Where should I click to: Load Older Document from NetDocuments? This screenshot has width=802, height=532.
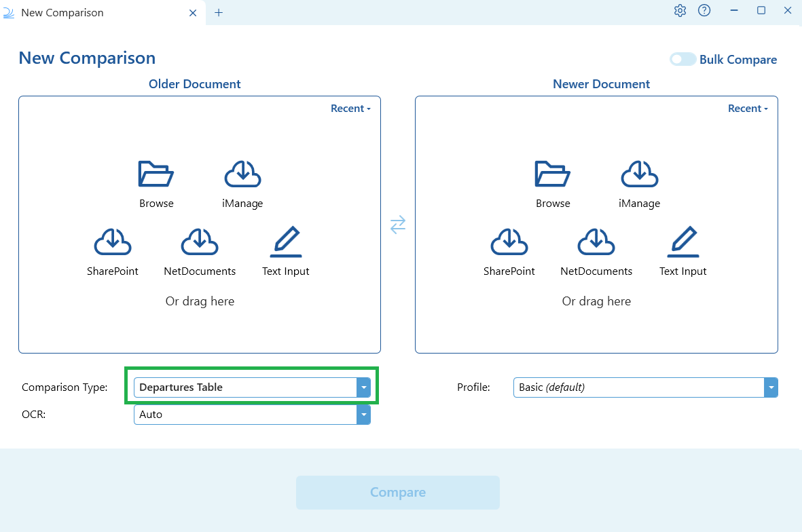point(200,252)
